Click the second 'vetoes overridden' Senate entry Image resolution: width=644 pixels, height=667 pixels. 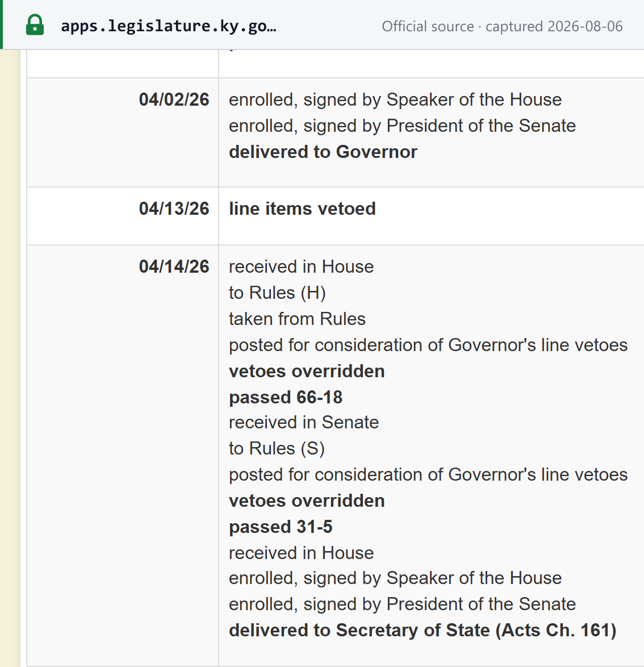[x=307, y=501]
